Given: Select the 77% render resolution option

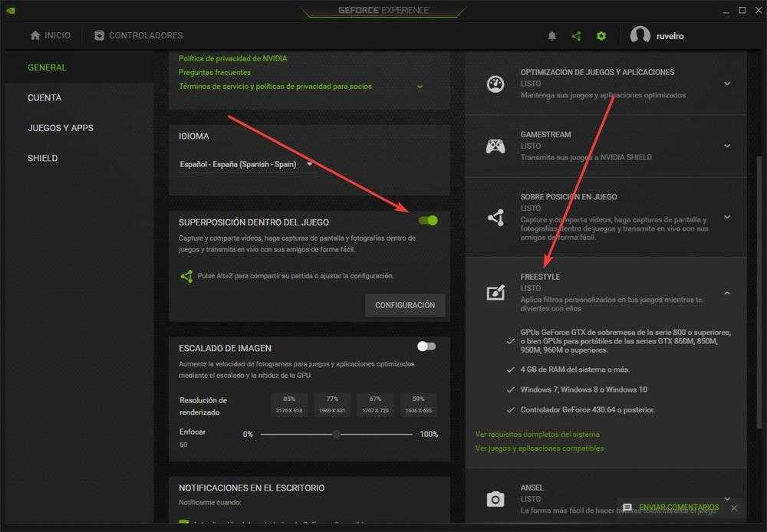Looking at the screenshot, I should pos(332,404).
